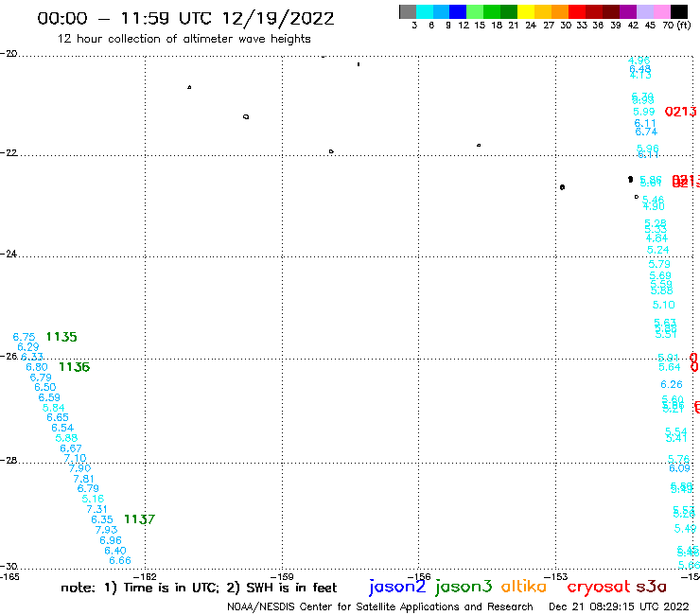The image size is (700, 615).
Task: Click the Dec 21 08:29:15 UTC timestamp
Action: pyautogui.click(x=619, y=607)
